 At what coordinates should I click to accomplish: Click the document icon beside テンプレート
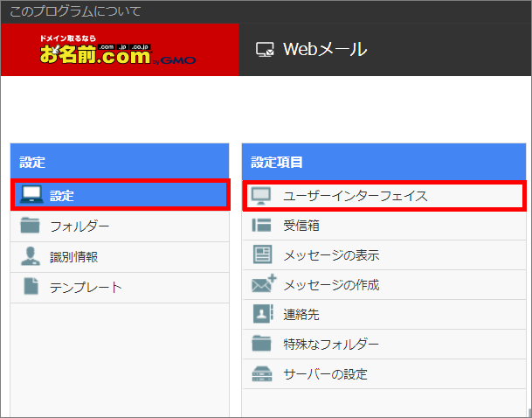pos(31,286)
